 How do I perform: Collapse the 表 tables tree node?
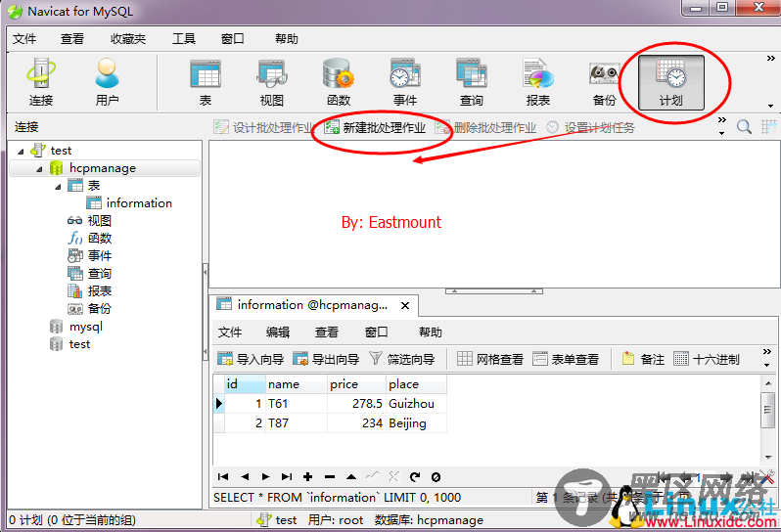click(58, 187)
